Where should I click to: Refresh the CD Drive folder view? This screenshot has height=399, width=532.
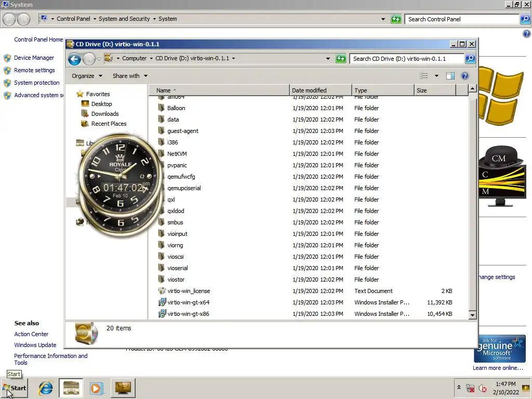pos(341,59)
